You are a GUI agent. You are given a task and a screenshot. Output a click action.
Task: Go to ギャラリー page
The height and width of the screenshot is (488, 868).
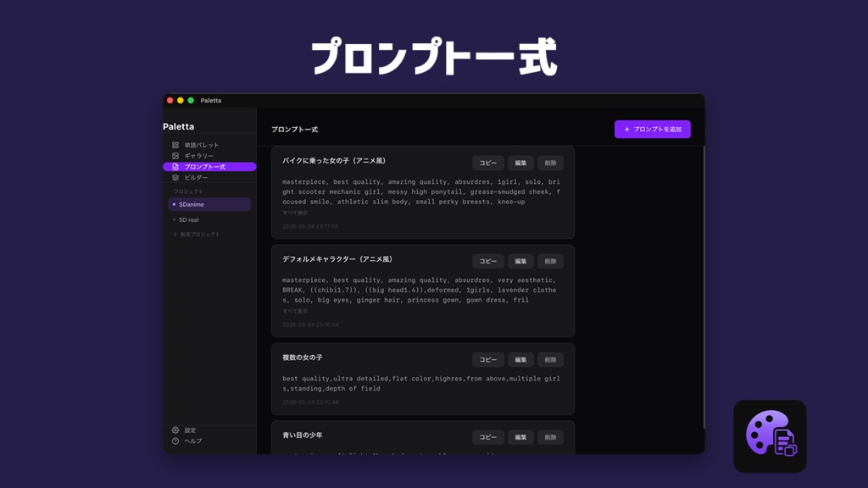click(x=210, y=156)
